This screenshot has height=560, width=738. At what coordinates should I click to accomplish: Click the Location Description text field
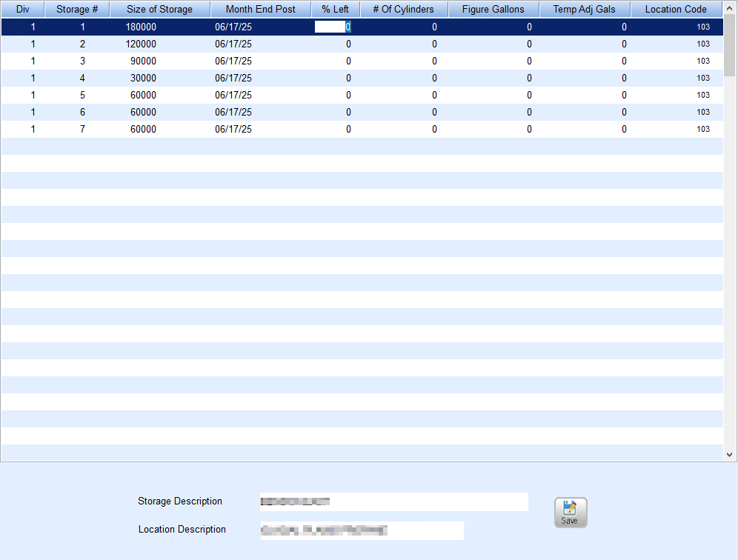[x=361, y=530]
